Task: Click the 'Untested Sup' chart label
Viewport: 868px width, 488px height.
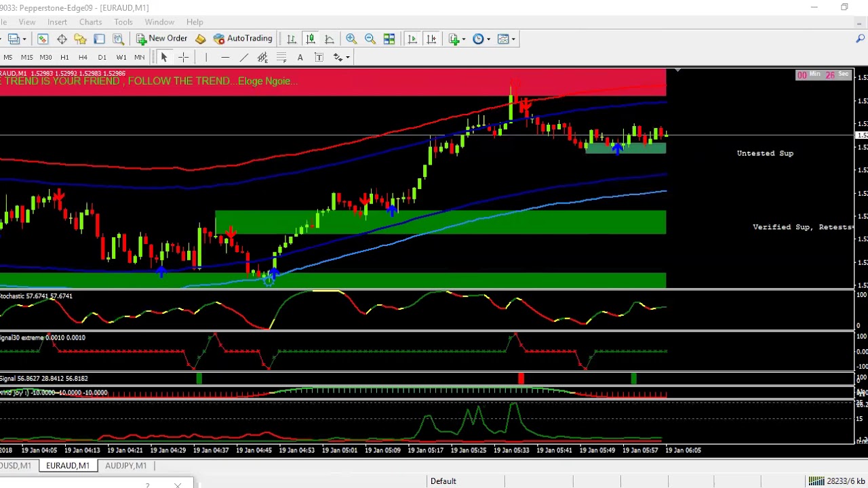Action: (765, 153)
